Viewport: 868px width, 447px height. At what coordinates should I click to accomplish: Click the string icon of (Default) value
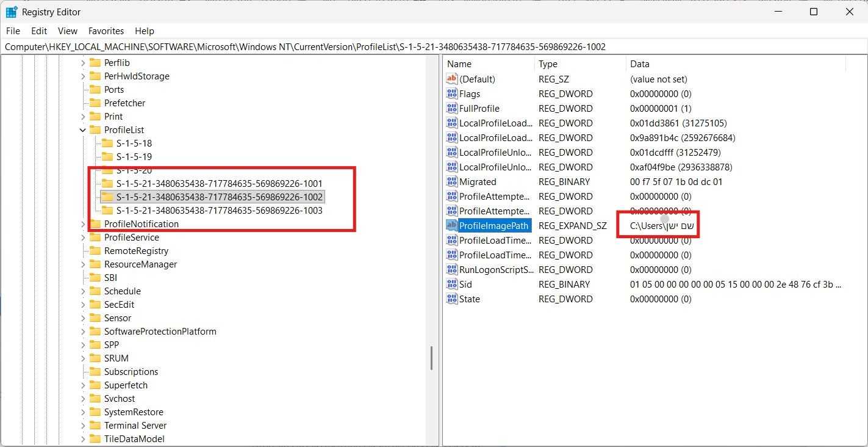[452, 79]
